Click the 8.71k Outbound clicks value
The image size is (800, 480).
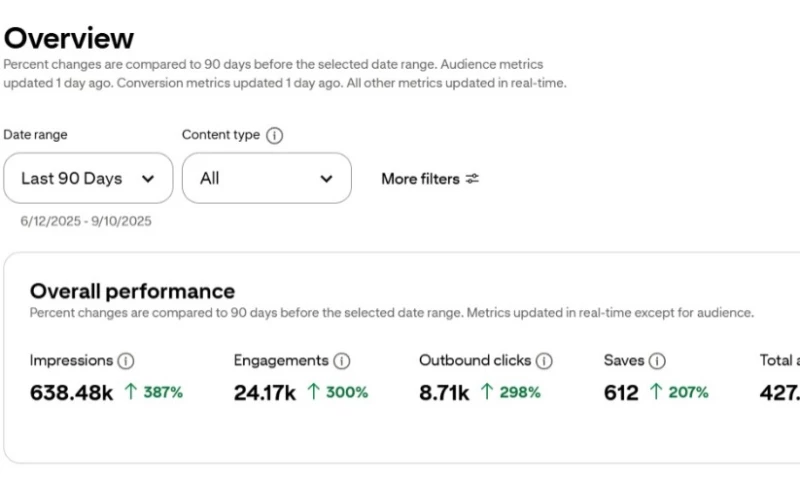point(444,393)
